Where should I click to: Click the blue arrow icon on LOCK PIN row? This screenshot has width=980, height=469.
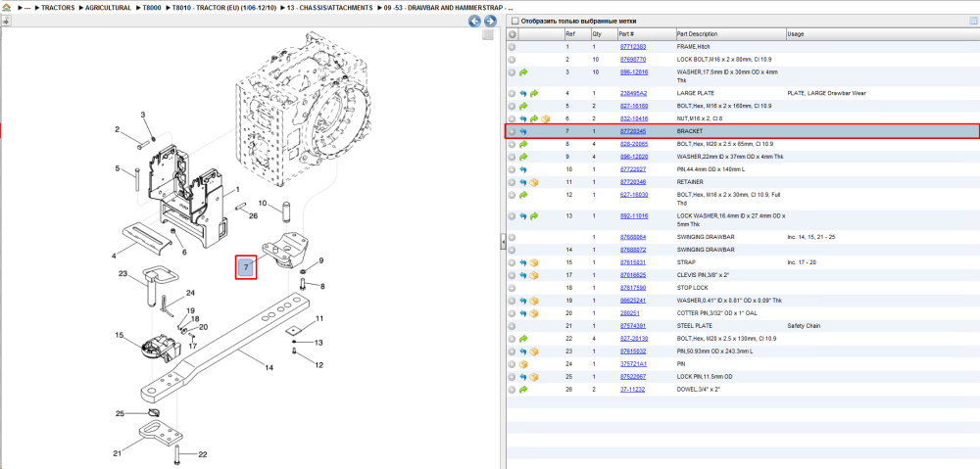523,377
